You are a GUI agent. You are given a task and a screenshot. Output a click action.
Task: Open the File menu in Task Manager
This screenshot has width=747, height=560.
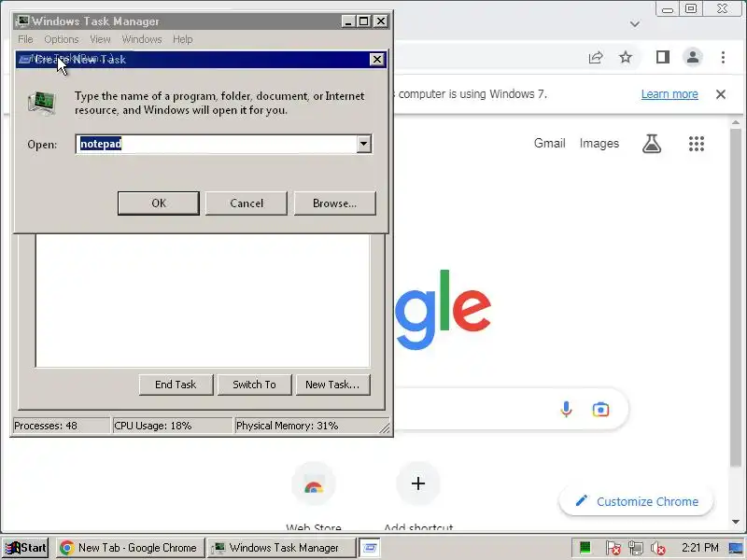coord(25,39)
